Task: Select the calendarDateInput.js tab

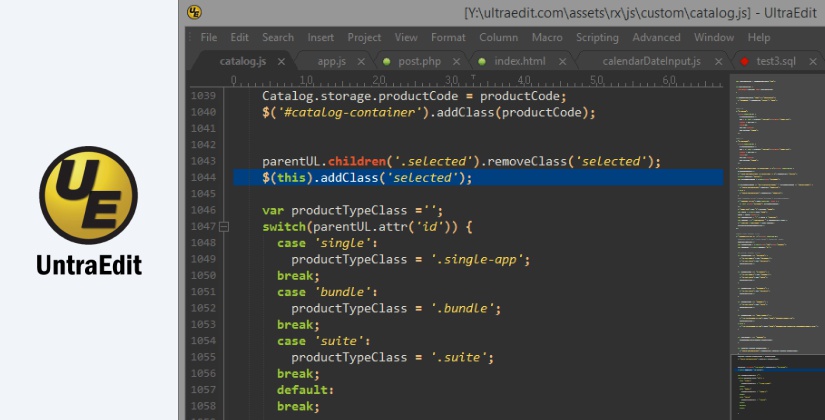Action: point(651,61)
